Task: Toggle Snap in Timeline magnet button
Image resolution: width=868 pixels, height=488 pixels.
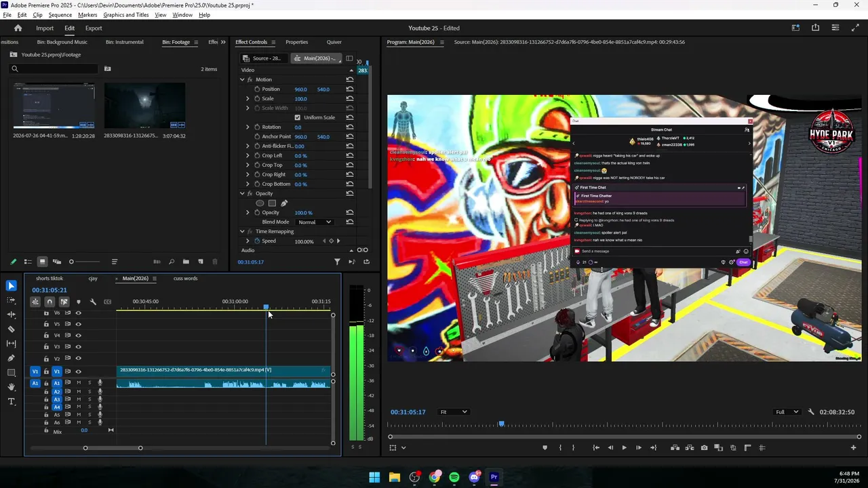Action: [50, 302]
